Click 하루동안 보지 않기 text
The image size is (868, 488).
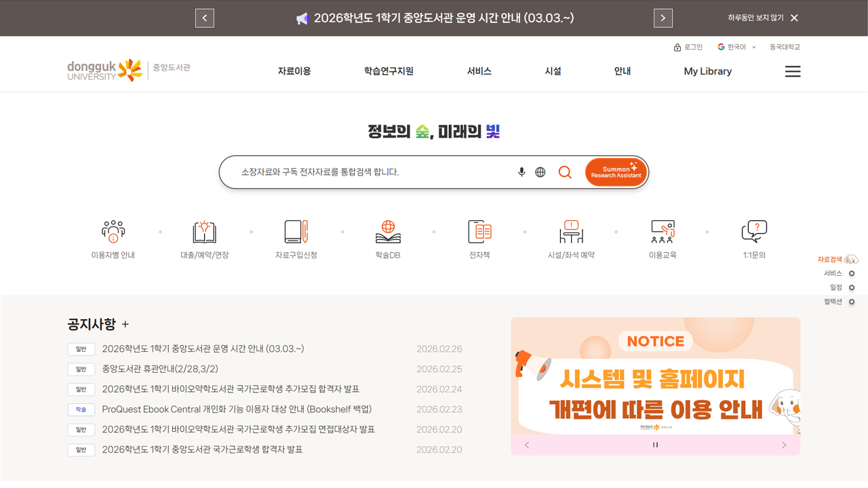pos(755,18)
